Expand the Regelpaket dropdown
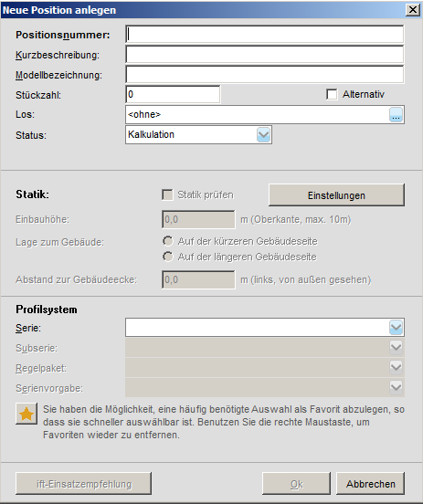The height and width of the screenshot is (504, 423). [396, 367]
